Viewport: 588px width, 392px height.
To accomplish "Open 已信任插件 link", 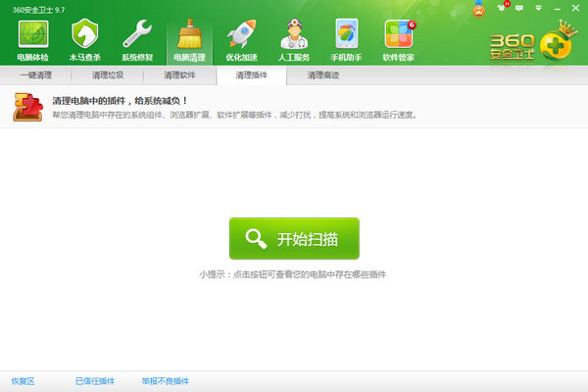I will (x=95, y=381).
